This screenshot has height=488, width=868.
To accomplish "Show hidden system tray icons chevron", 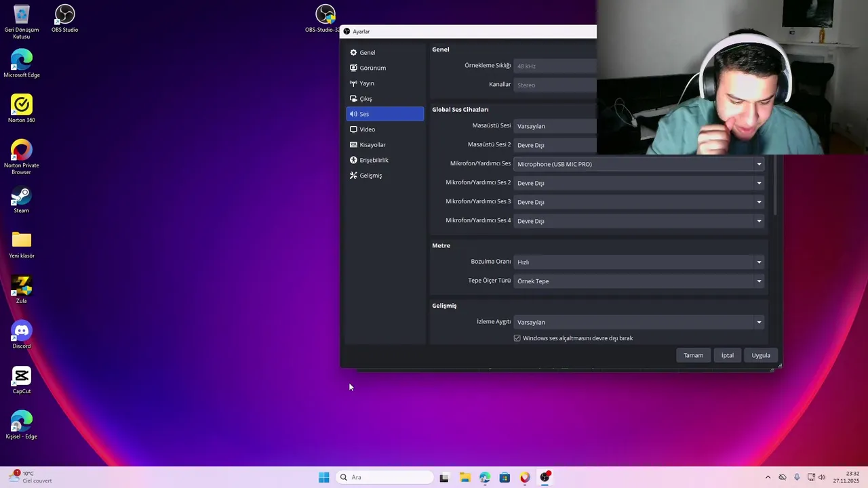I will pos(768,477).
